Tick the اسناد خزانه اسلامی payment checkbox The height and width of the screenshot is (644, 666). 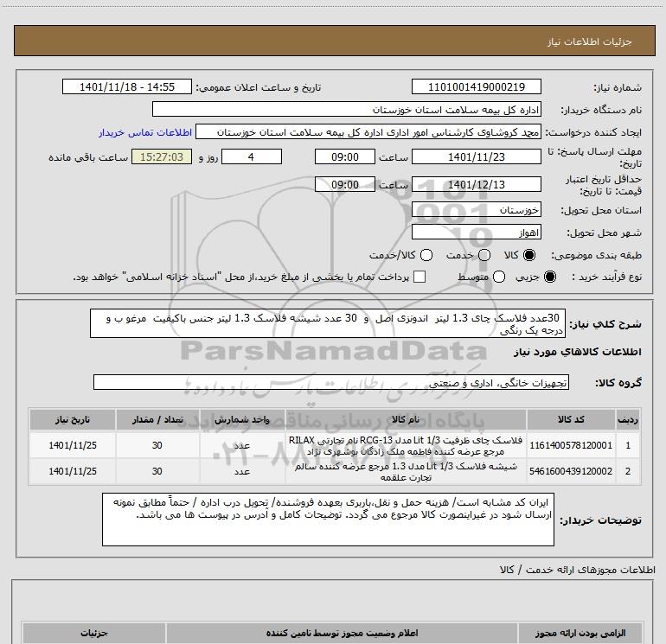point(419,277)
